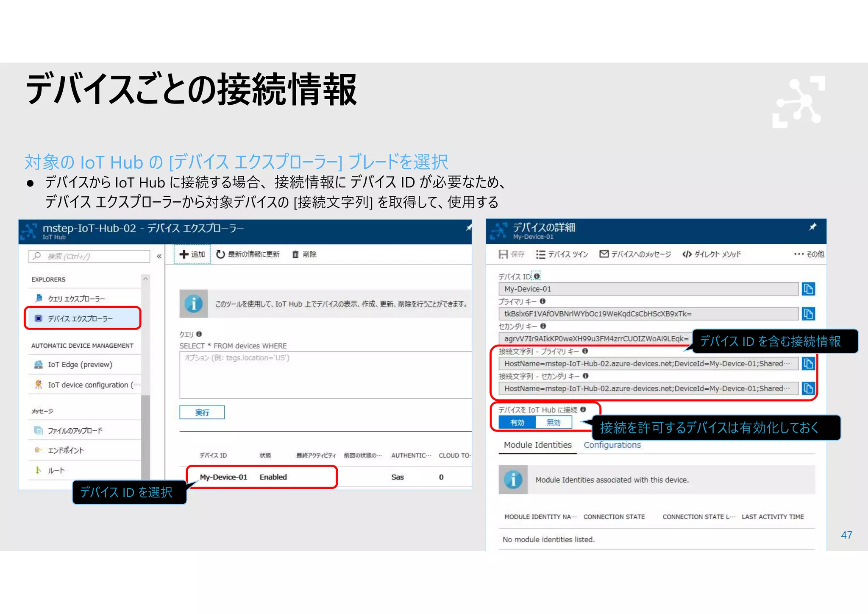Click セカンダリ キー info icon
868x614 pixels.
[543, 326]
